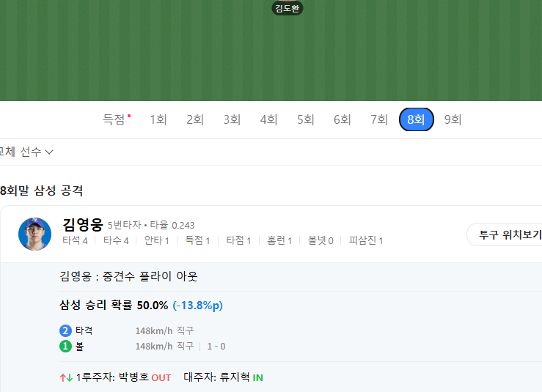Click the substitution arrows icon
The width and height of the screenshot is (542, 392).
coord(66,377)
